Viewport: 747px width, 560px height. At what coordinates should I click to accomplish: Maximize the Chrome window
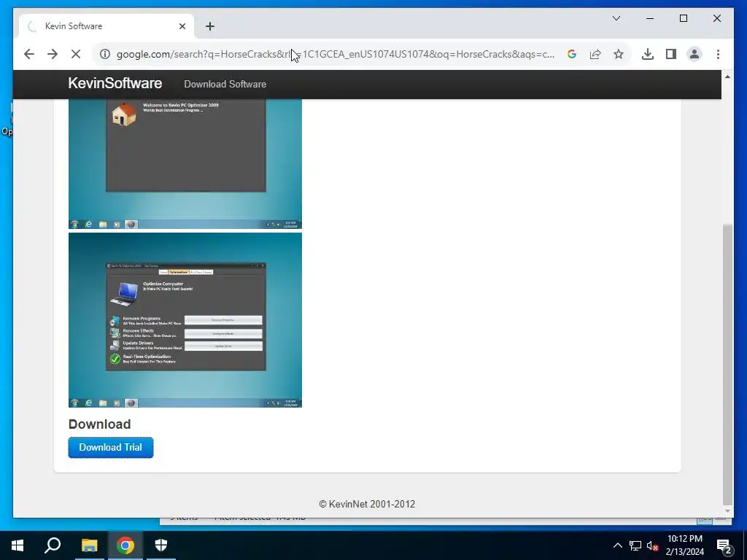click(x=683, y=18)
